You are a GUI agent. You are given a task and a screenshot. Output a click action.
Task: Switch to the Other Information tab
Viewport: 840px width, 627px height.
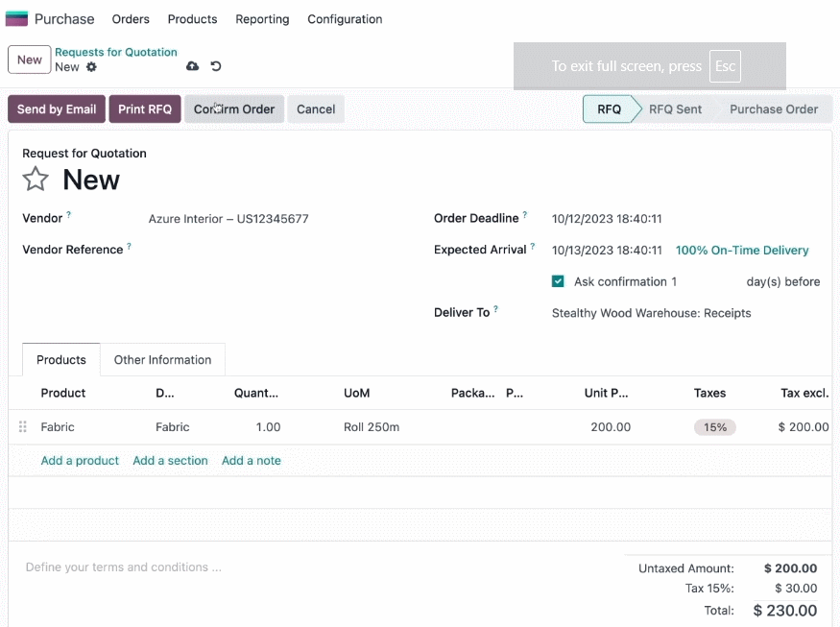click(162, 359)
